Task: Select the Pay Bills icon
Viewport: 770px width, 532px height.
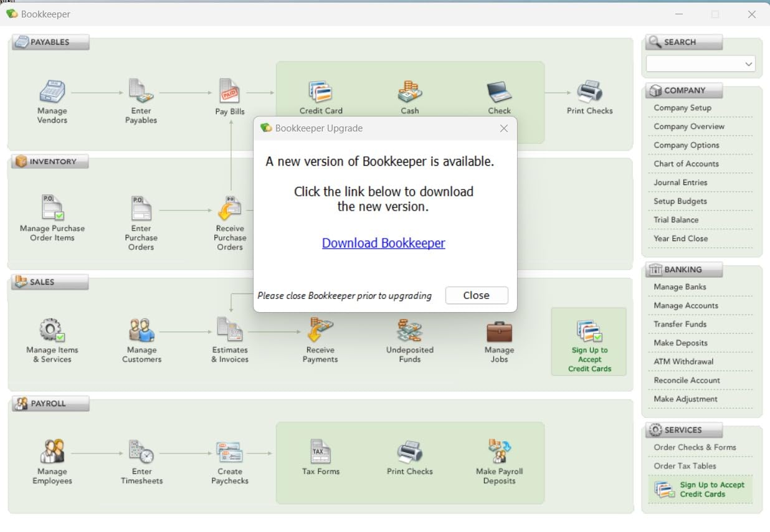Action: coord(231,92)
